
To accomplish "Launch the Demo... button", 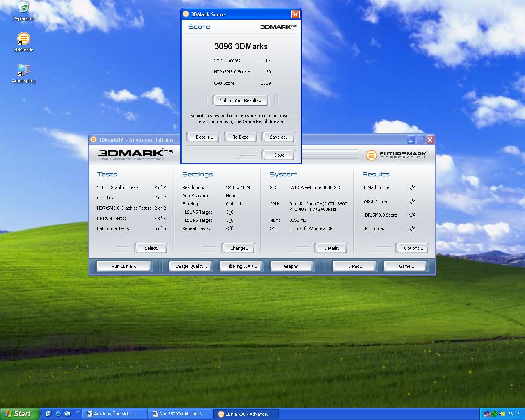I will pyautogui.click(x=355, y=266).
